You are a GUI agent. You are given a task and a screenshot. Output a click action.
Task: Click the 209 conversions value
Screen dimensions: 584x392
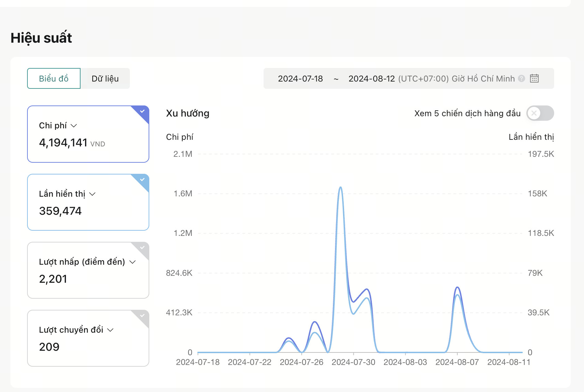tap(49, 347)
